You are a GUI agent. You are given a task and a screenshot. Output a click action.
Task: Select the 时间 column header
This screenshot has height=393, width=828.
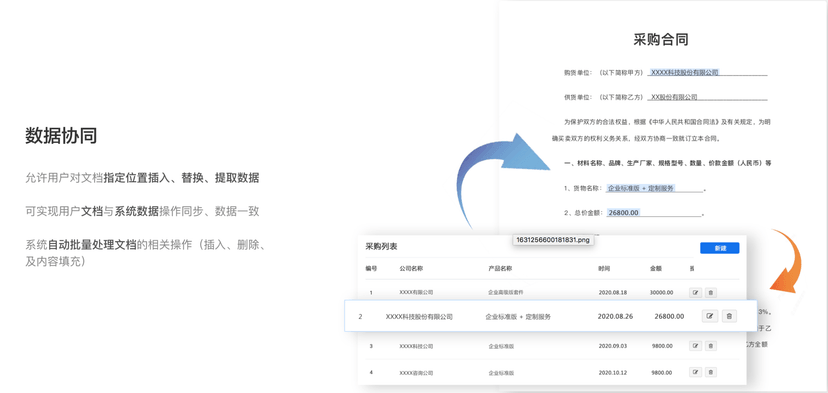[605, 268]
